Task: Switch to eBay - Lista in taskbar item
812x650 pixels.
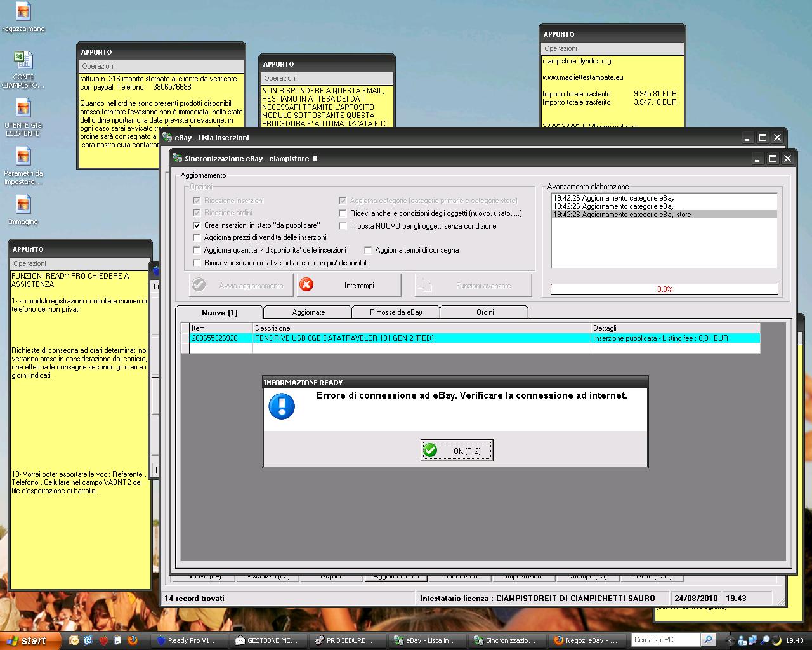Action: tap(426, 640)
